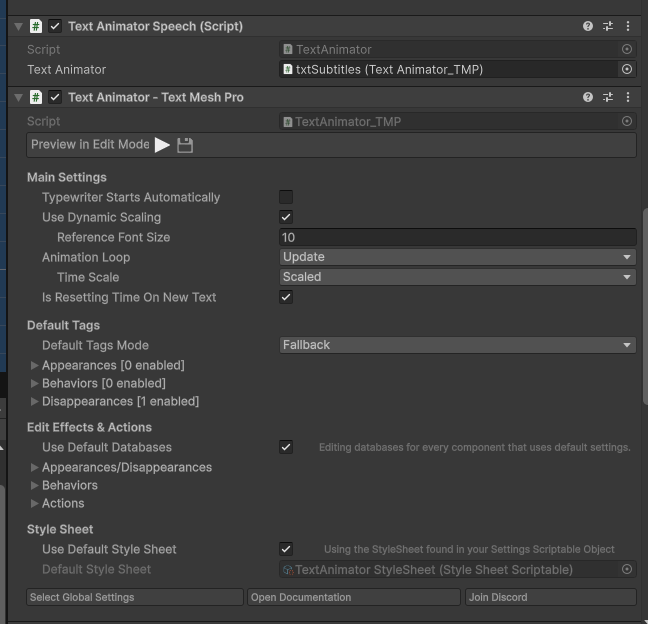Image resolution: width=648 pixels, height=624 pixels.
Task: Open help for Text Animator Speech script
Action: pos(588,26)
